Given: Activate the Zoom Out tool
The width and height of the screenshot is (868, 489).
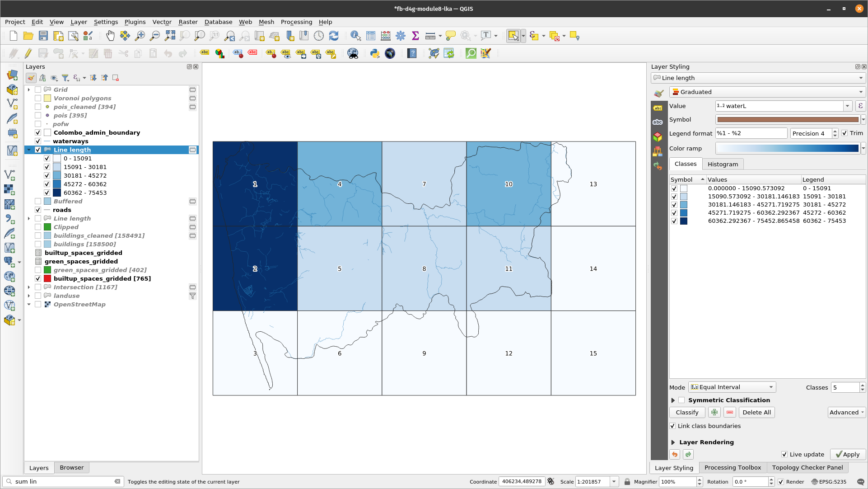Looking at the screenshot, I should click(x=155, y=36).
